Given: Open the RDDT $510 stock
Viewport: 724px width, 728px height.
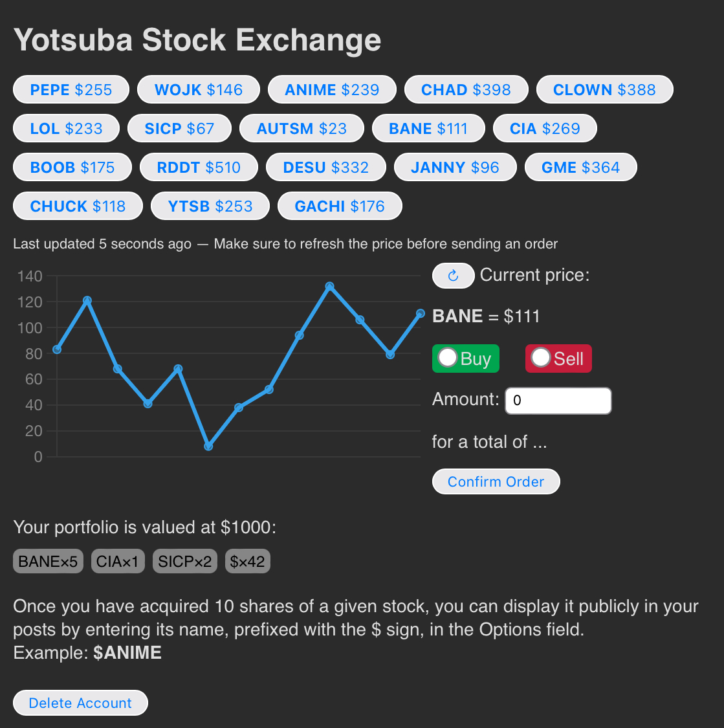Looking at the screenshot, I should [x=199, y=167].
